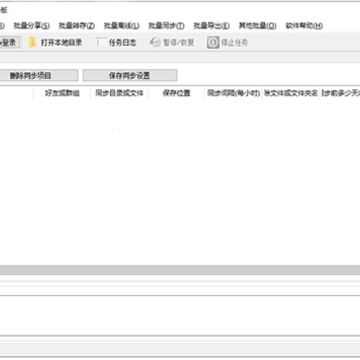Click the 登录 toolbar button
Viewport: 360px width, 360px height.
pyautogui.click(x=9, y=43)
